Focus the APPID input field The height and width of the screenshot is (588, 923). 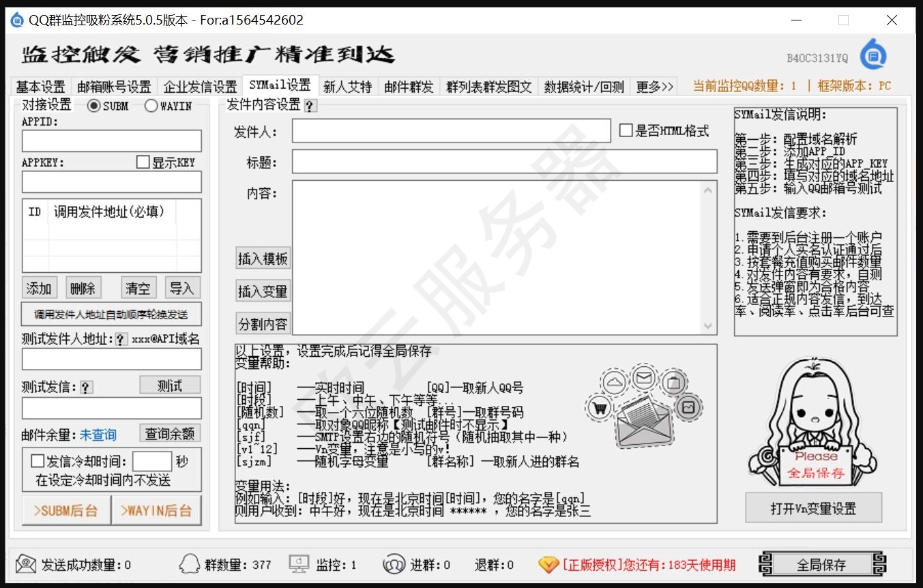click(112, 141)
